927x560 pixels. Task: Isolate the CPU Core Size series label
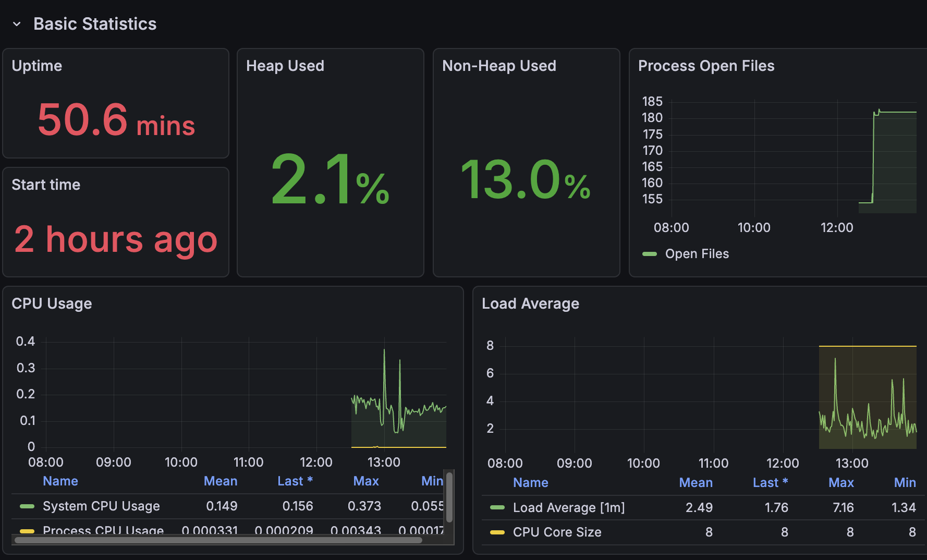pos(557,532)
